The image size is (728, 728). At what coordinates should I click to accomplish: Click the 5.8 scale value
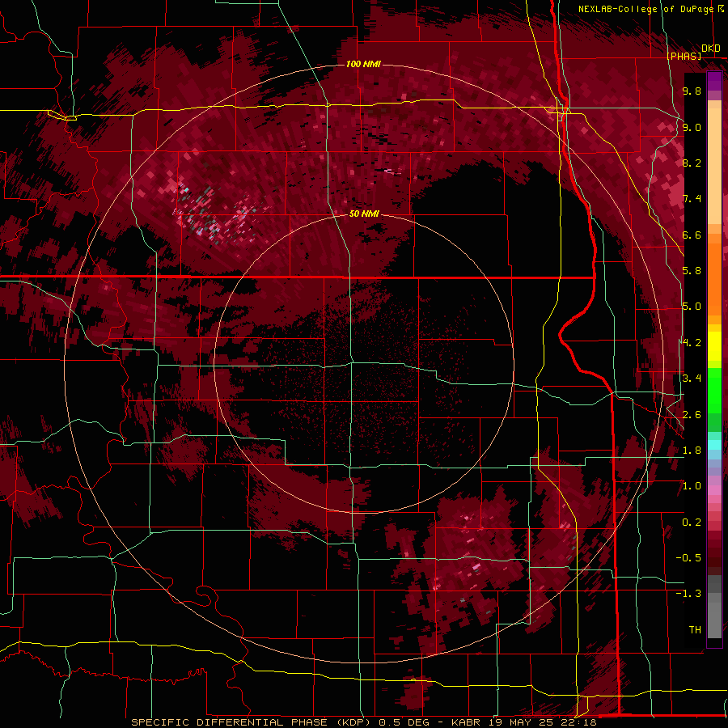[x=692, y=271]
